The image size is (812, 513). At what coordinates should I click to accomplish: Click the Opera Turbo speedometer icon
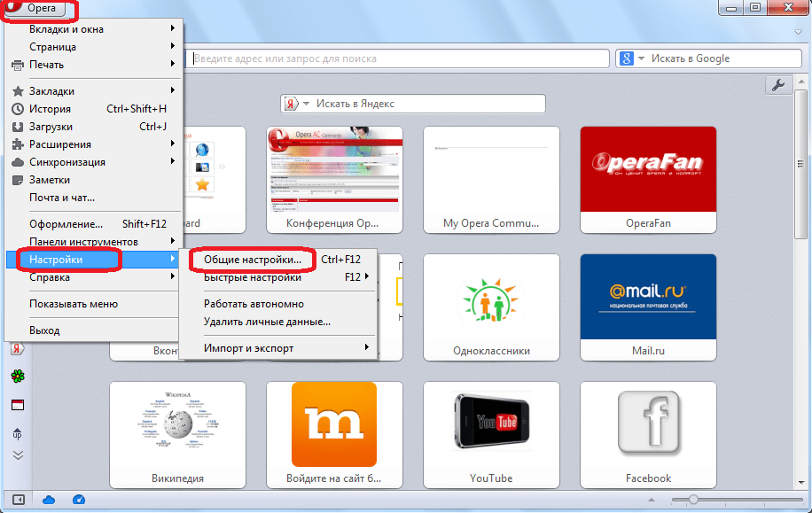[79, 500]
